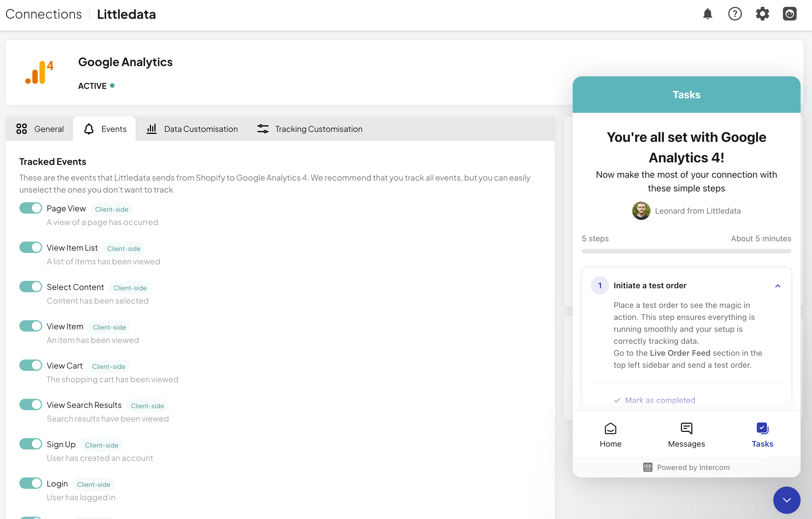Toggle the View Cart event off
This screenshot has width=812, height=519.
(31, 365)
